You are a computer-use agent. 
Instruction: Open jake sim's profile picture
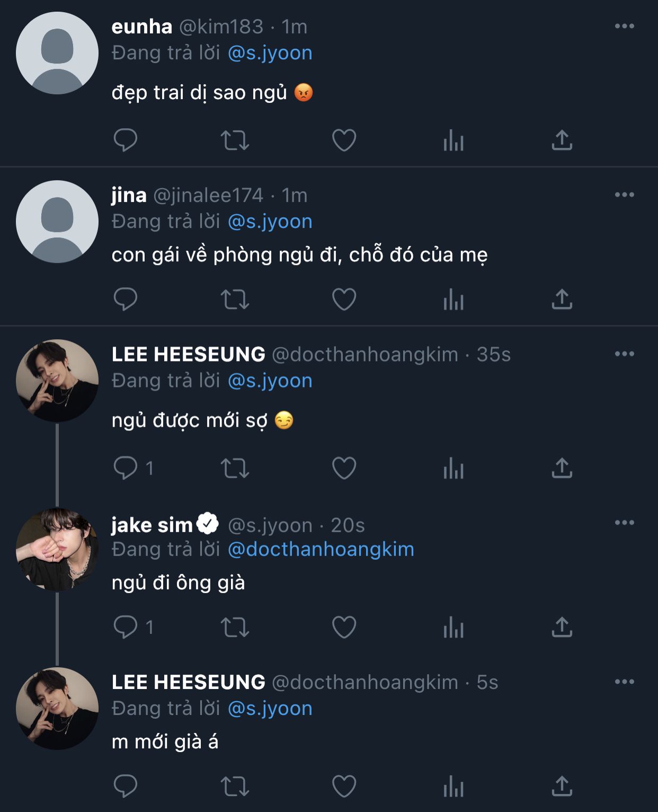point(57,549)
